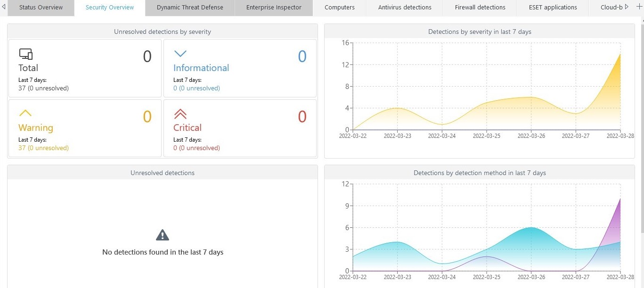Click the 'Unresolved detections' panel header
Image resolution: width=644 pixels, height=288 pixels.
coord(163,173)
